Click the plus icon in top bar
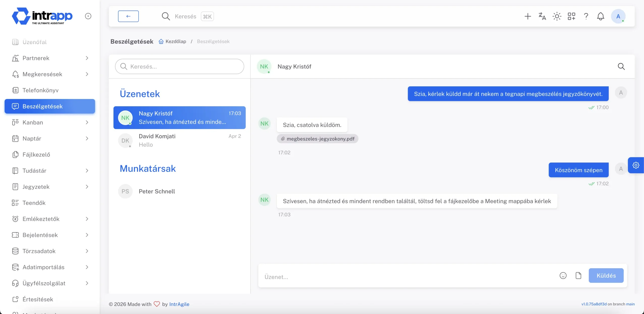 (x=528, y=16)
